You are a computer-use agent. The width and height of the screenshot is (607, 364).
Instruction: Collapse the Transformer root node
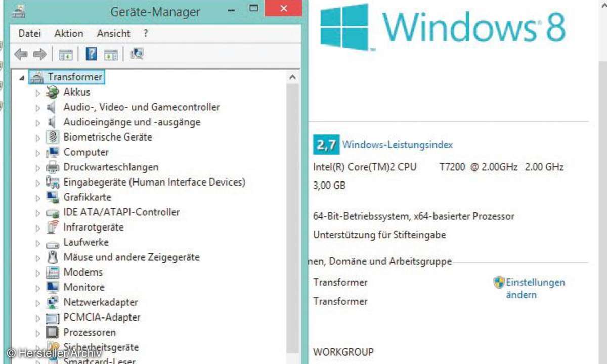point(22,78)
